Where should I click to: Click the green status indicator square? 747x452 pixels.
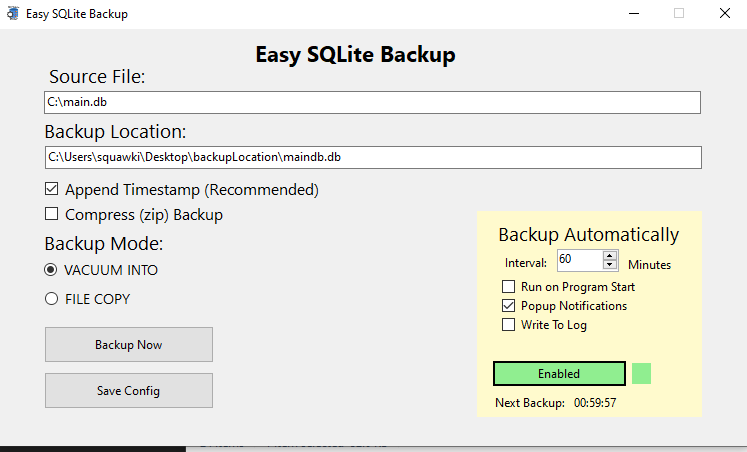pos(641,373)
